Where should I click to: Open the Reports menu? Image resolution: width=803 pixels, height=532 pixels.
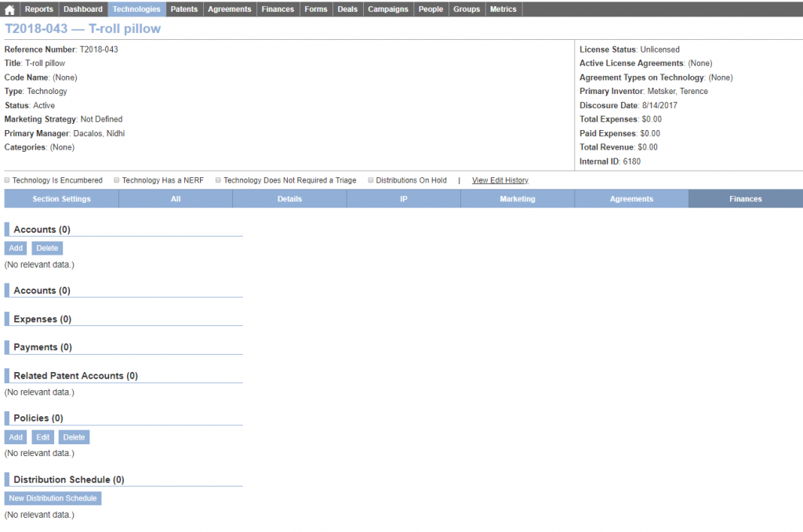click(39, 9)
